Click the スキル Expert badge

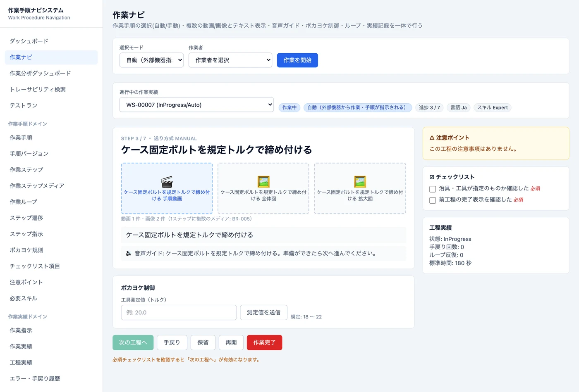pos(493,108)
